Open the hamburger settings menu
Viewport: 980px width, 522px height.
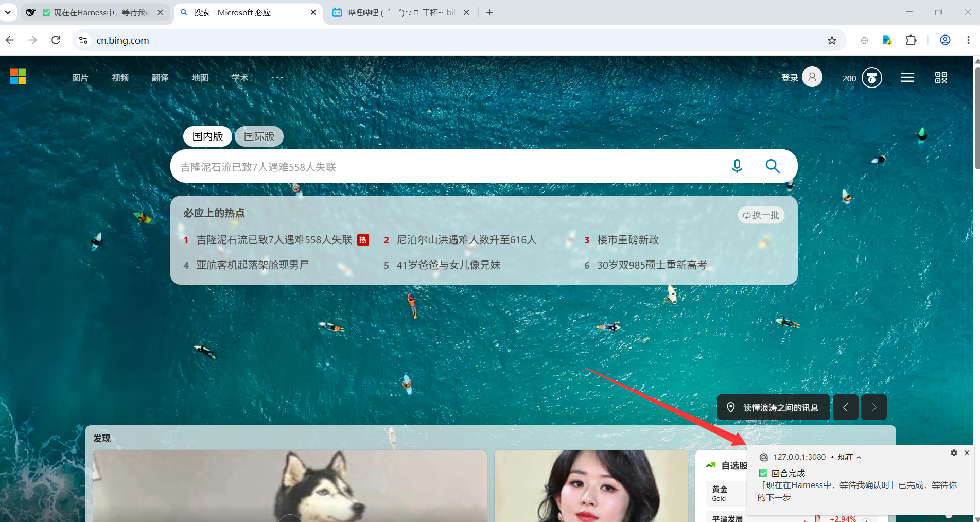coord(907,77)
